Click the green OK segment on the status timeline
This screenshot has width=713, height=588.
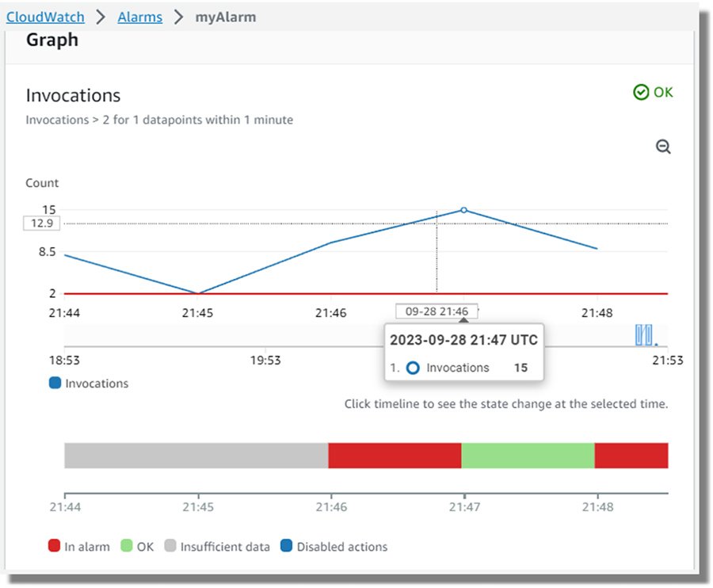click(527, 454)
